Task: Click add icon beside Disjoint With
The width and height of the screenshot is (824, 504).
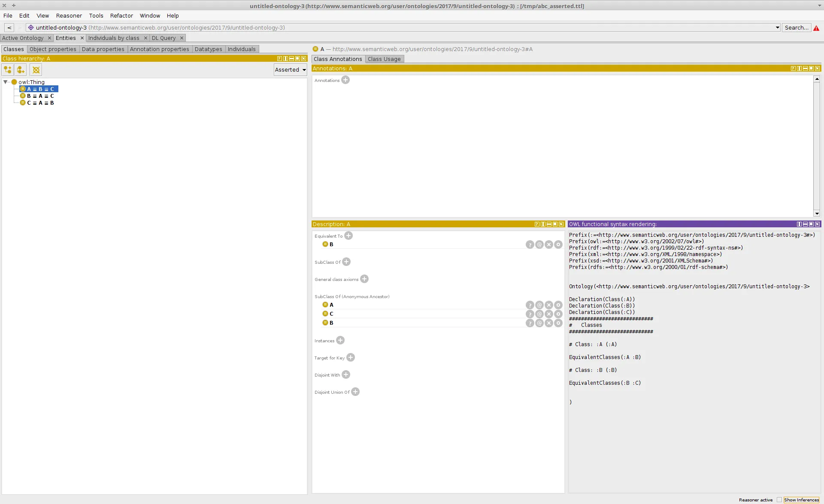Action: (x=346, y=374)
